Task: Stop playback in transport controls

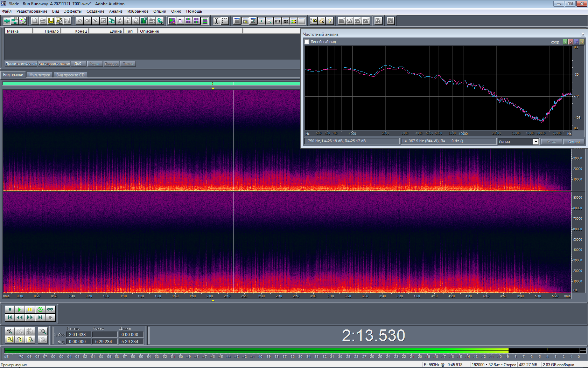Action: pyautogui.click(x=10, y=309)
